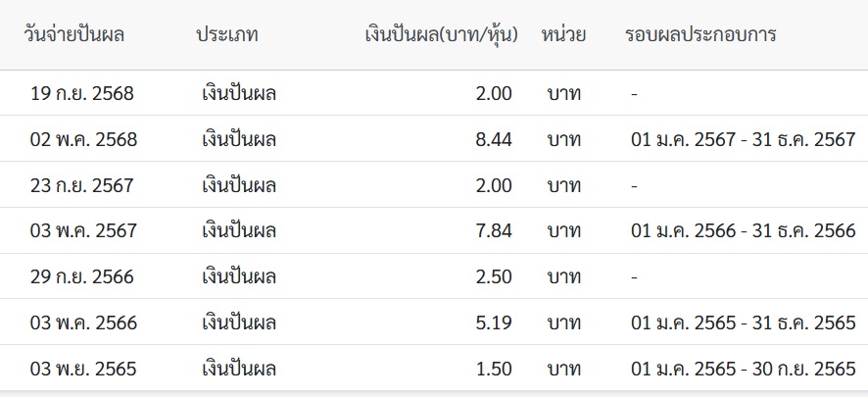Select the 19 ก.ย. 2568 payment date

pos(82,93)
